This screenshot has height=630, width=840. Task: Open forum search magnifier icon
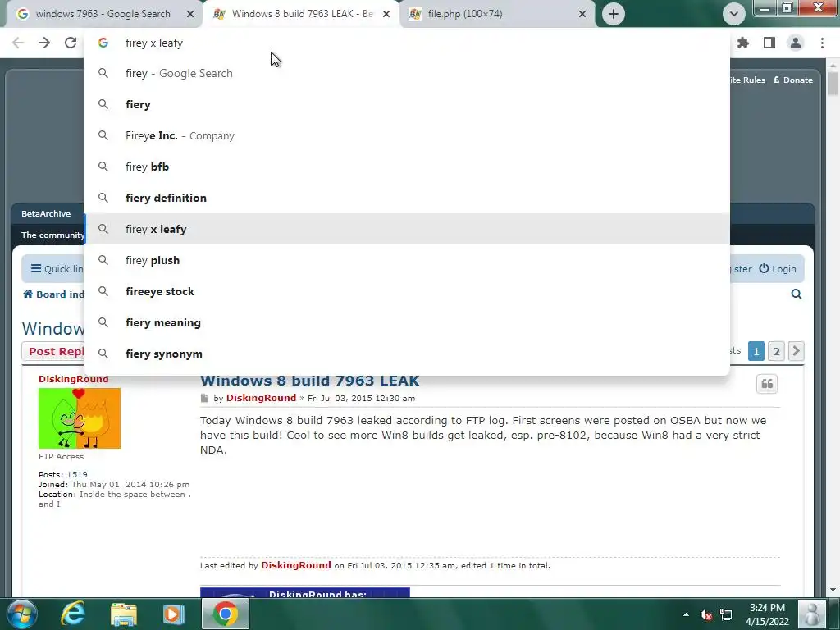click(x=796, y=294)
